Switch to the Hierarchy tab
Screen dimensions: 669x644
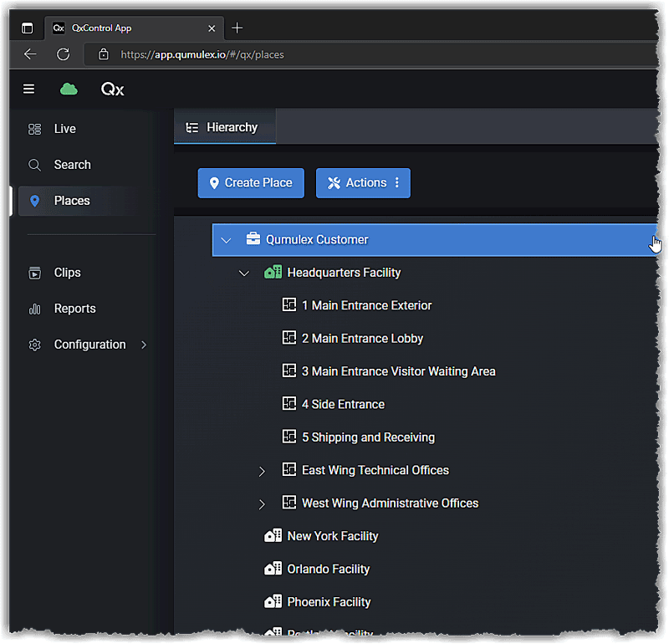[x=225, y=127]
